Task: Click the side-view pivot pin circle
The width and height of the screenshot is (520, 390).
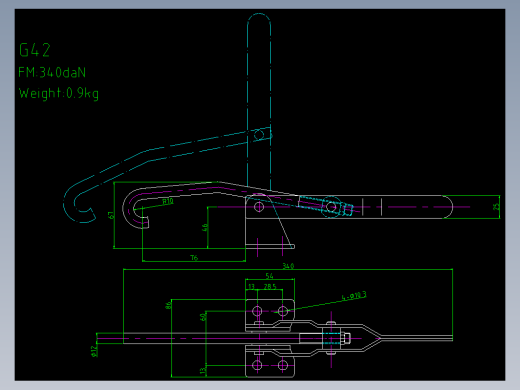Action: pos(259,207)
